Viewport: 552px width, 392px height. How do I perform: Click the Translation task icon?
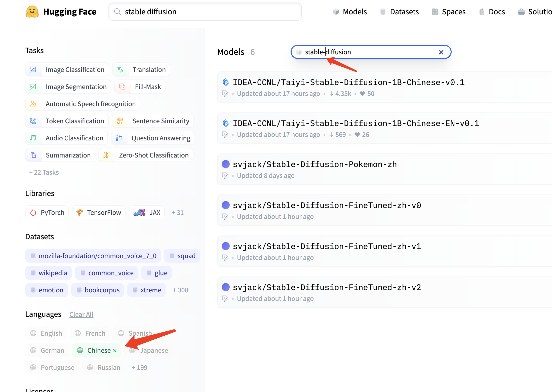pos(120,70)
